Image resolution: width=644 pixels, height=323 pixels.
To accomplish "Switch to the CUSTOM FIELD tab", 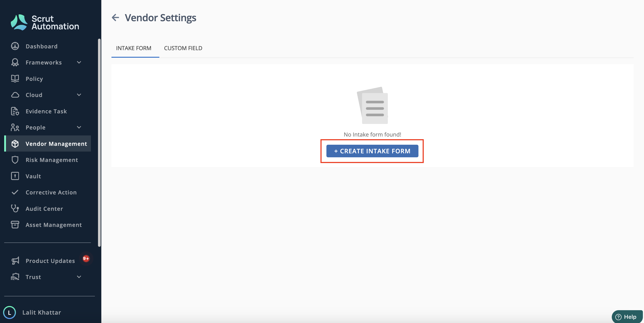I will coord(183,48).
